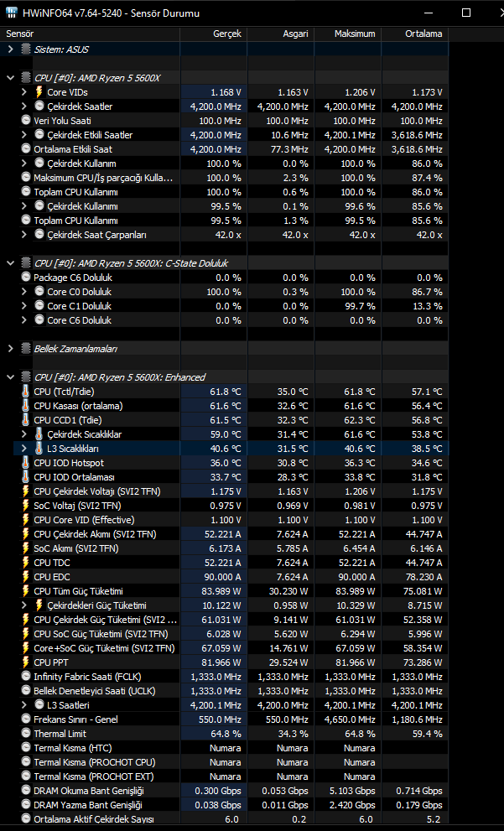The width and height of the screenshot is (504, 831).
Task: Select the CPU Core VID (Effective) row
Action: (x=225, y=520)
